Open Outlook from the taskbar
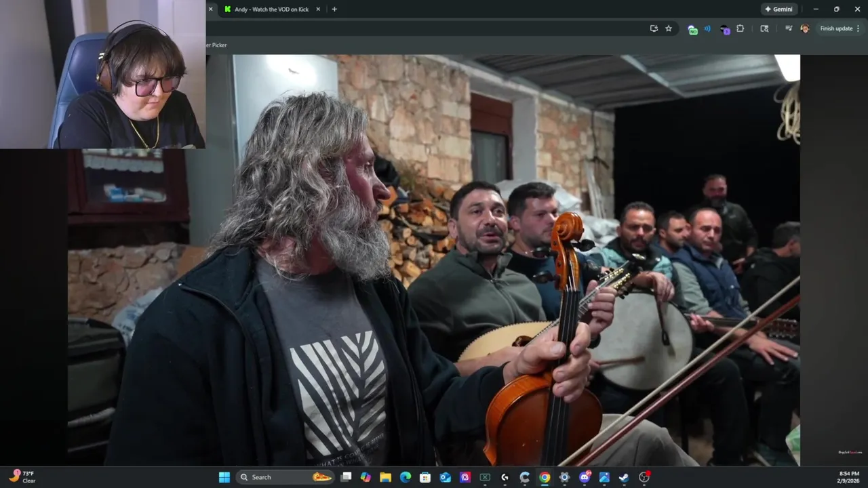Viewport: 868px width, 488px height. pyautogui.click(x=446, y=477)
